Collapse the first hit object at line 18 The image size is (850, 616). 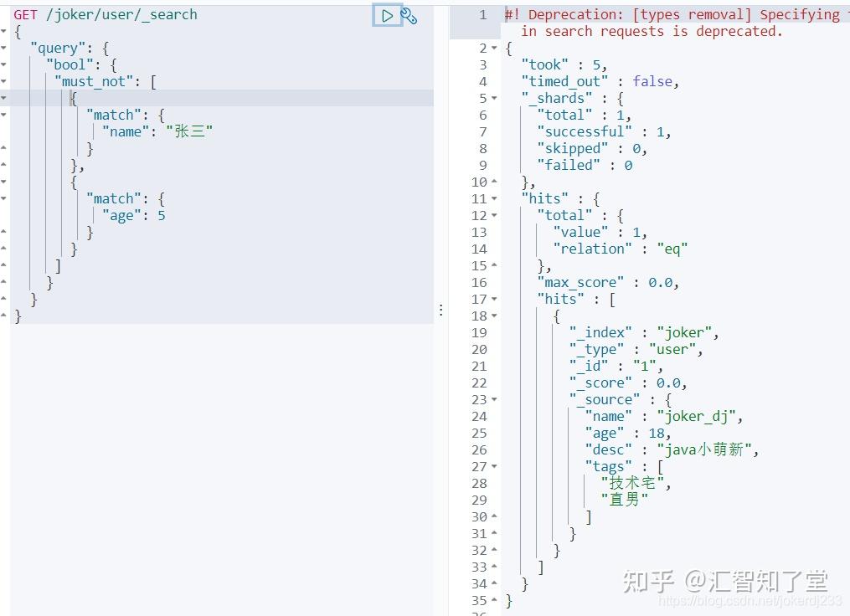(493, 316)
